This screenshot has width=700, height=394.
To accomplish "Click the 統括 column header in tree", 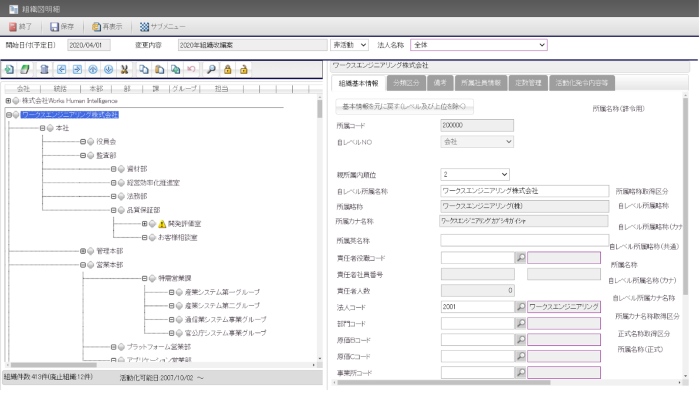I will point(60,89).
